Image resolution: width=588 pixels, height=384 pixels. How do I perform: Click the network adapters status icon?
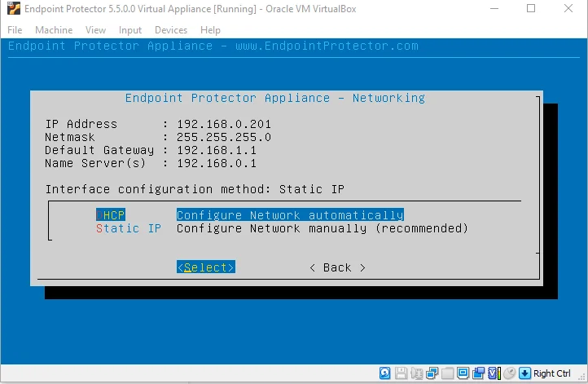pyautogui.click(x=432, y=373)
